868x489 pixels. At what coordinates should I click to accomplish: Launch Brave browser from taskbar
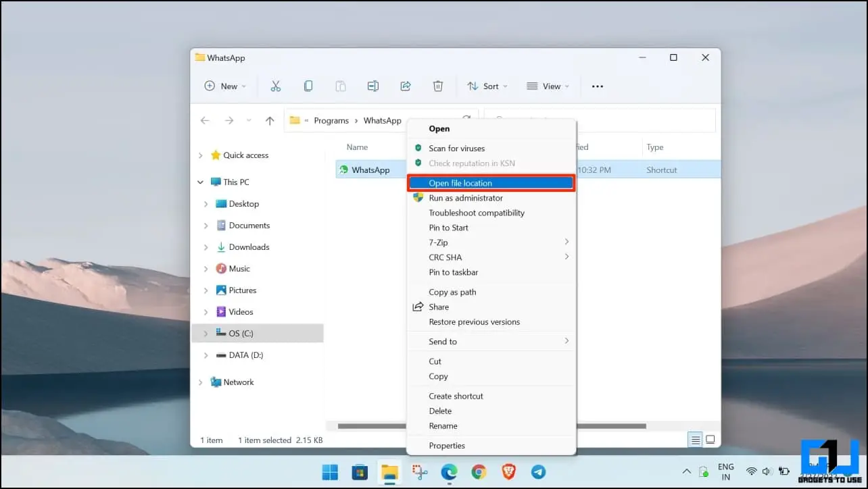point(508,471)
